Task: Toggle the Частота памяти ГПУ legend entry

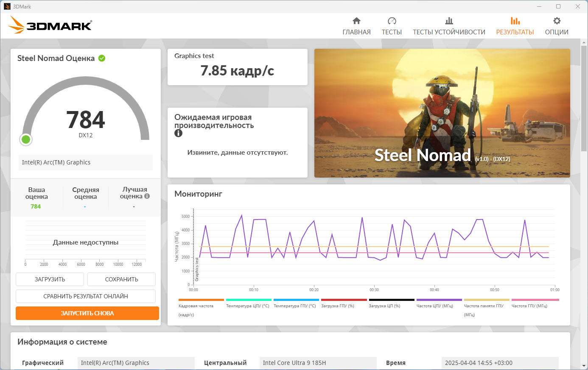Action: (x=487, y=308)
